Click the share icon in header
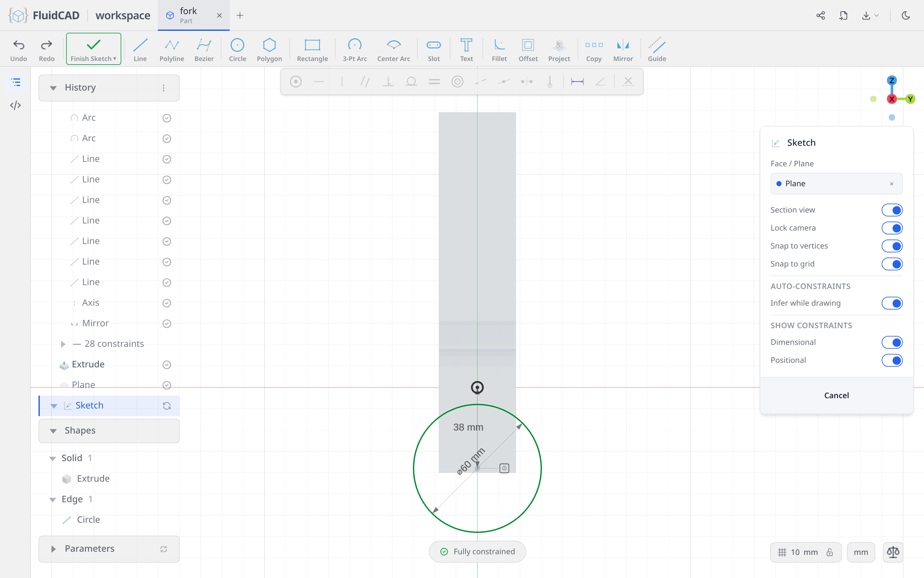 click(x=820, y=15)
